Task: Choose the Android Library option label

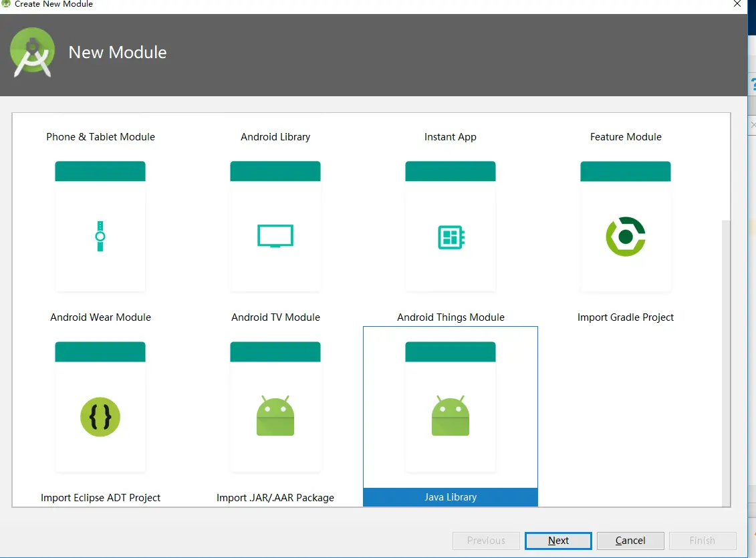Action: (x=275, y=137)
